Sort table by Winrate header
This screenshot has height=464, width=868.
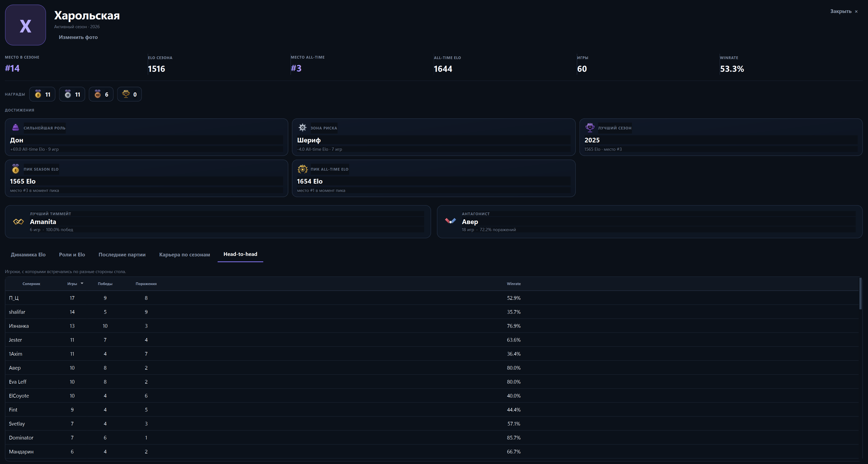(x=514, y=284)
